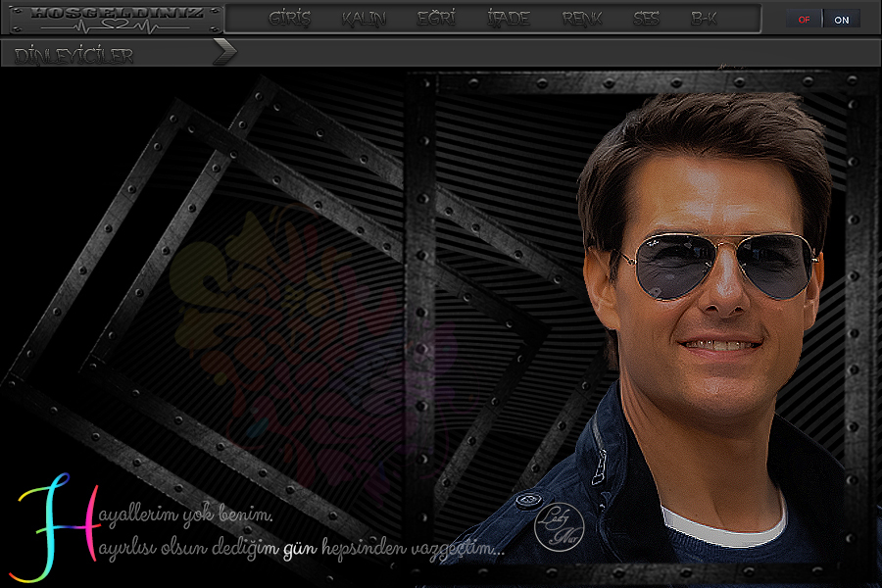882x588 pixels.
Task: Toggle EĞRİ italic formatting
Action: point(436,19)
